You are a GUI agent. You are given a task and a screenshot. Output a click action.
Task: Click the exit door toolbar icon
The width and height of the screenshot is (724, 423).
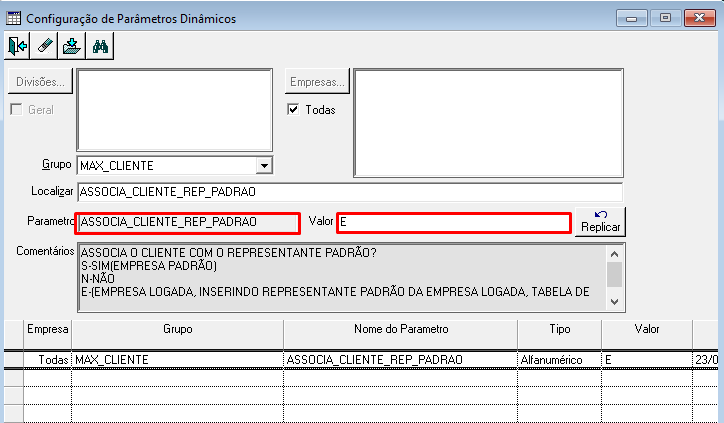click(17, 46)
